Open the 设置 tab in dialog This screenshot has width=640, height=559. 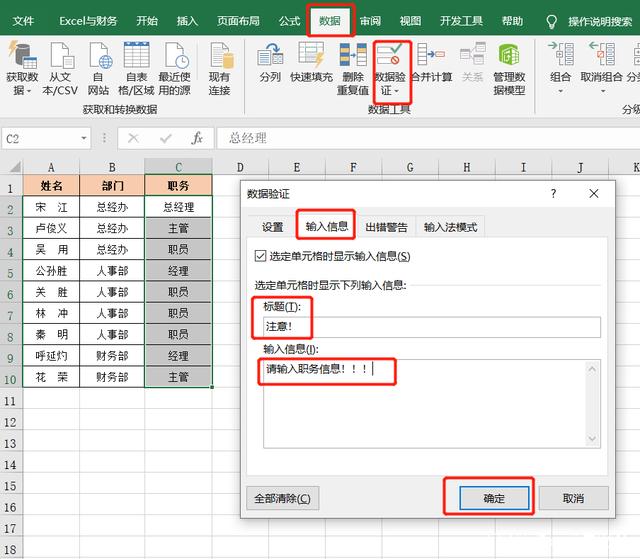(272, 227)
